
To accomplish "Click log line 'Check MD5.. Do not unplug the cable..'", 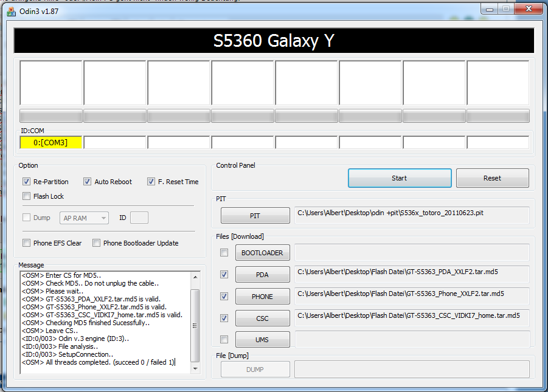I will 90,283.
